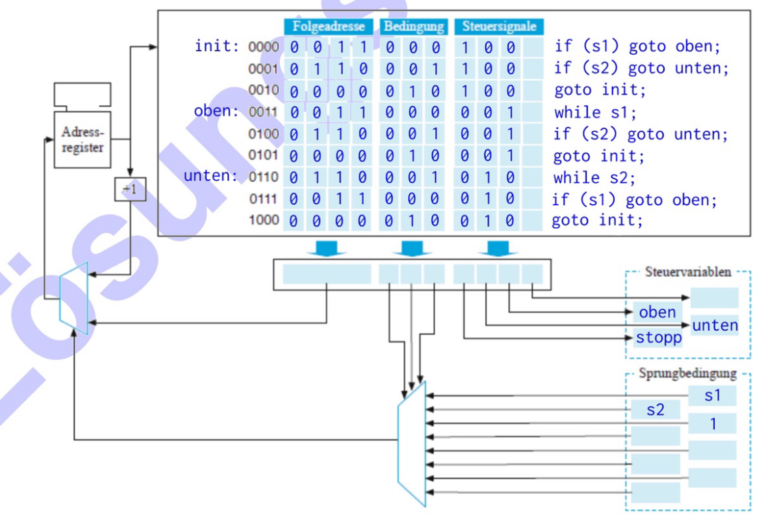Image resolution: width=772 pixels, height=532 pixels.
Task: Click blue down arrow under Folgeadresse column
Action: 326,249
